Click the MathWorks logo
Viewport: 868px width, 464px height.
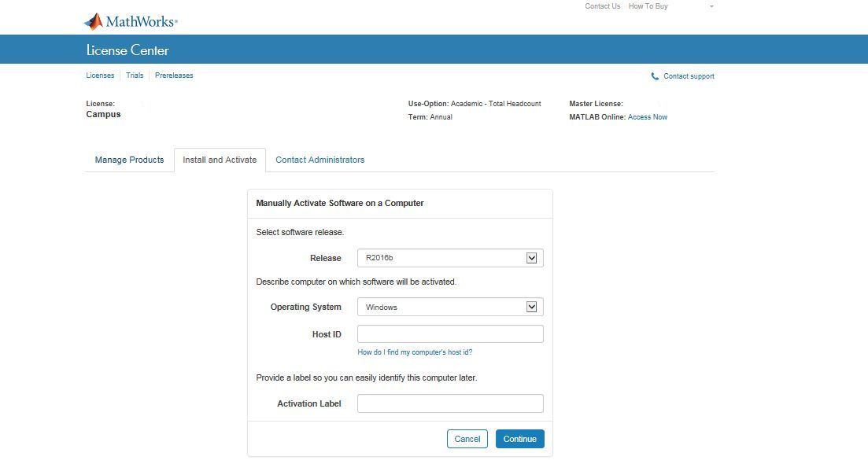click(x=131, y=21)
